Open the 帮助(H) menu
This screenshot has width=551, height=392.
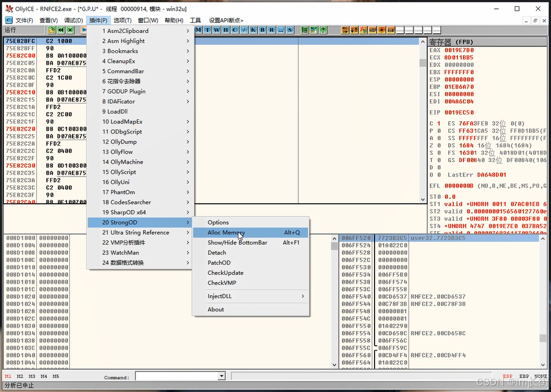point(174,21)
